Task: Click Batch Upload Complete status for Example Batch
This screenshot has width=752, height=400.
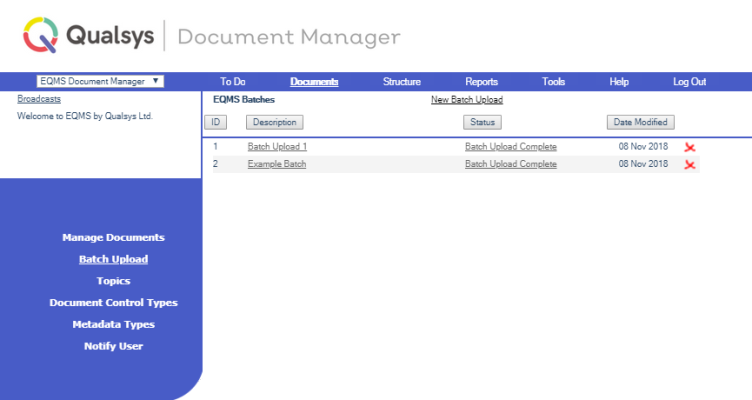Action: (511, 164)
